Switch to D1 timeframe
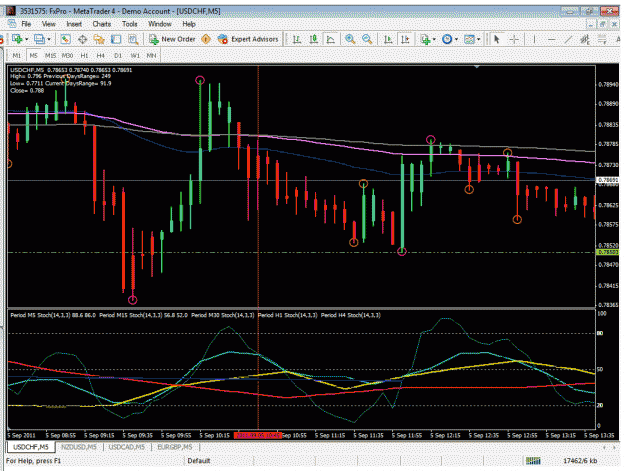Screen dimensions: 625x471 [x=118, y=55]
